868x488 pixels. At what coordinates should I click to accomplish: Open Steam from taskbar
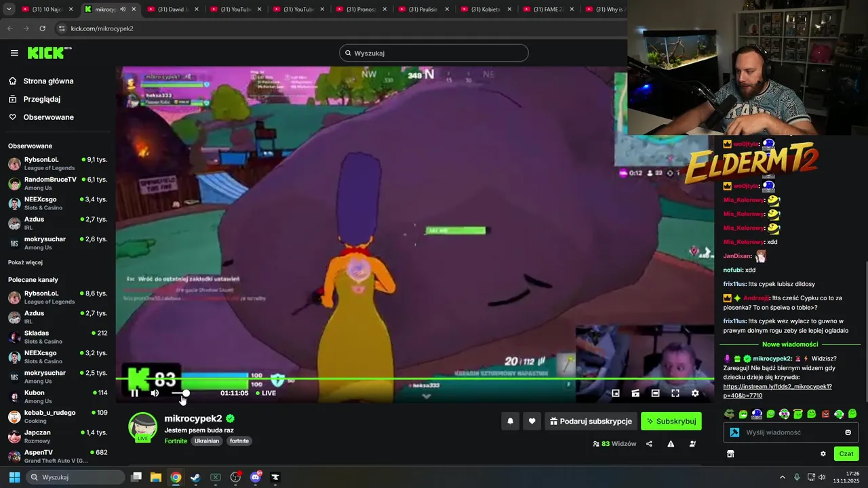tap(195, 477)
